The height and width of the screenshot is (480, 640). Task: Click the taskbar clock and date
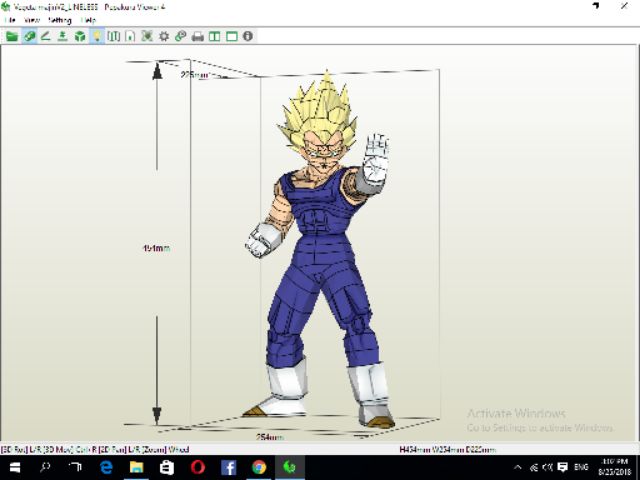coord(615,467)
